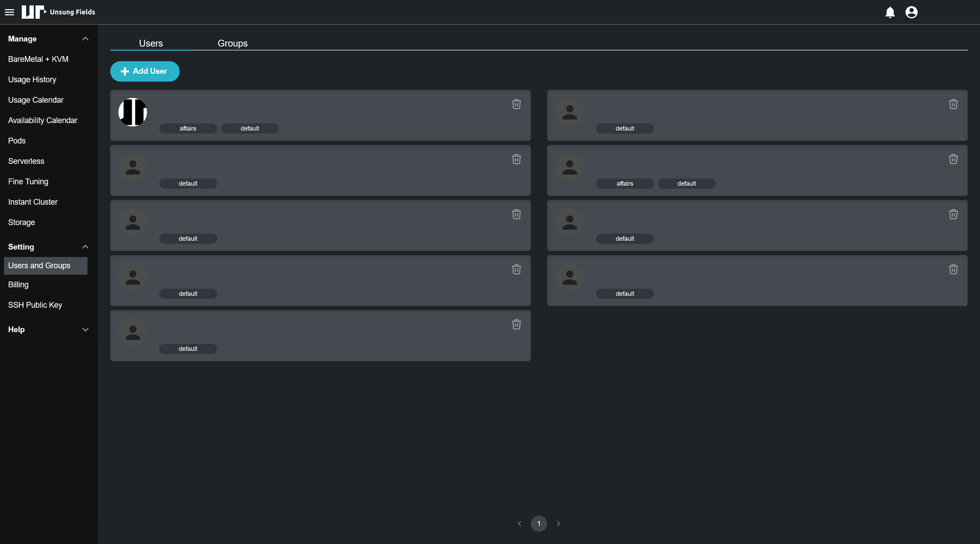Click trash icon on bottom-left user card
This screenshot has width=980, height=544.
516,324
